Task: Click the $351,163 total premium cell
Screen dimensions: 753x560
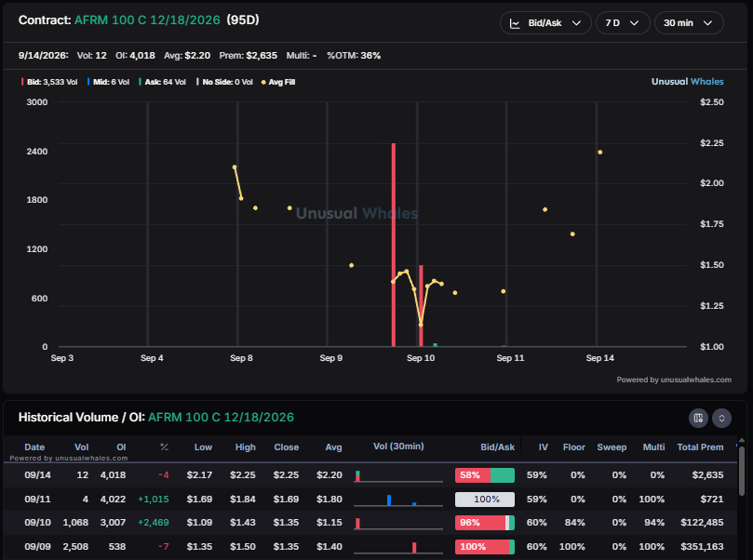Action: (702, 547)
